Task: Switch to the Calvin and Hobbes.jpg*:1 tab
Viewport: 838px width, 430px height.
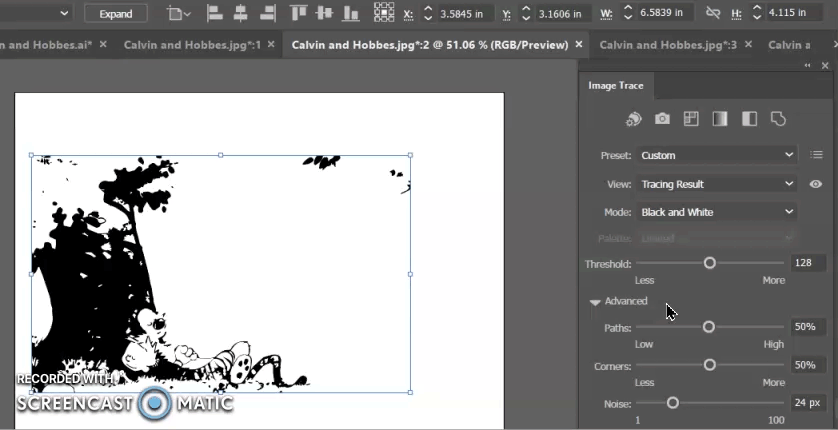Action: pos(192,45)
